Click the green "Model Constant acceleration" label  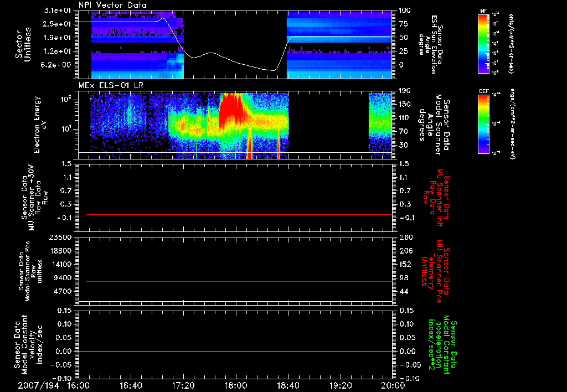click(x=443, y=345)
